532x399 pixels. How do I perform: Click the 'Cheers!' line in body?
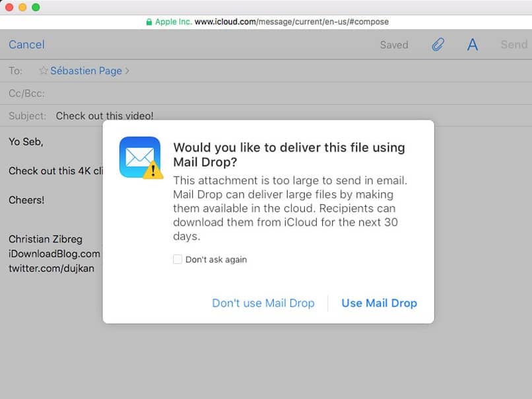coord(26,200)
